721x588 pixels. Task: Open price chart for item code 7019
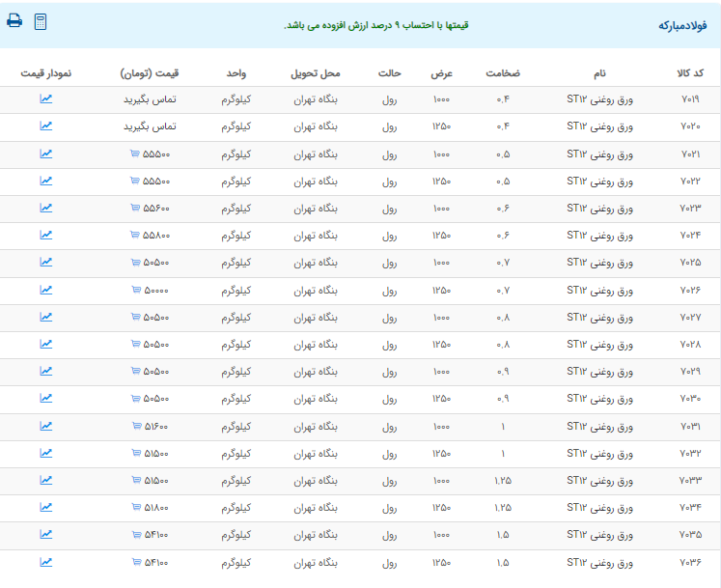(x=46, y=98)
